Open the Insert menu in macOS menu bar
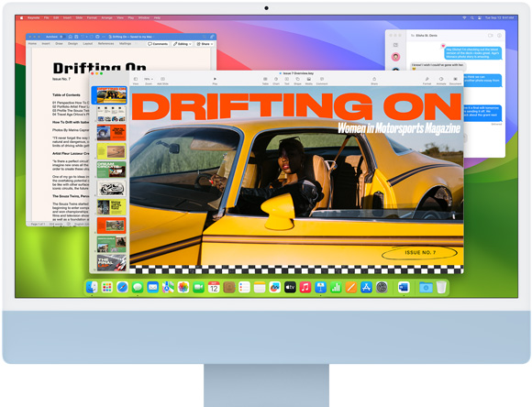 (x=67, y=17)
